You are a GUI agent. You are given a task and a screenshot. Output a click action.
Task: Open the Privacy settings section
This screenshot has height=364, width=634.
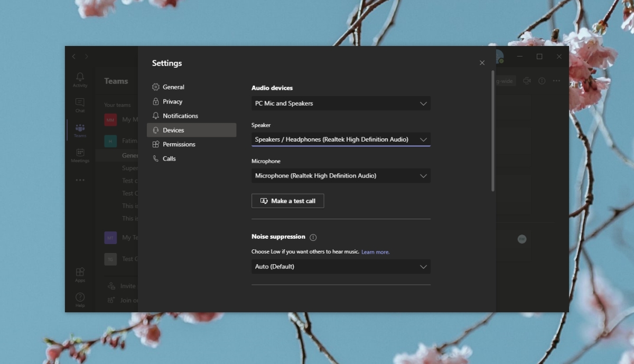172,101
